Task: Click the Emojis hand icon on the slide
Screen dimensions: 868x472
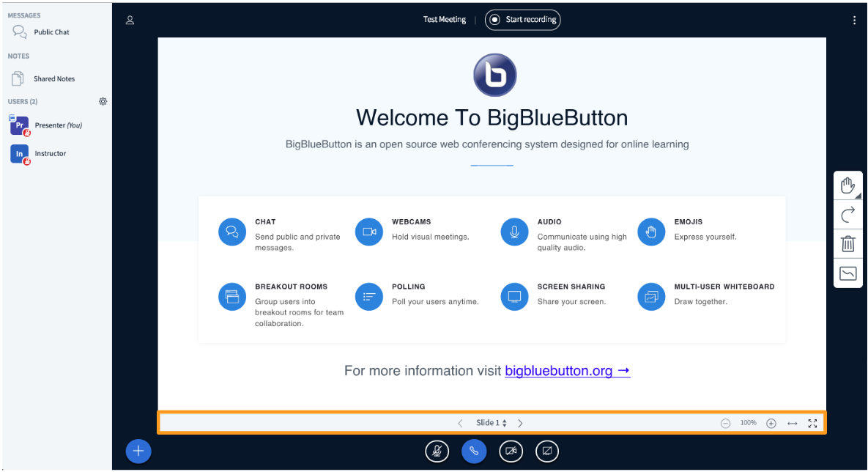Action: tap(652, 232)
